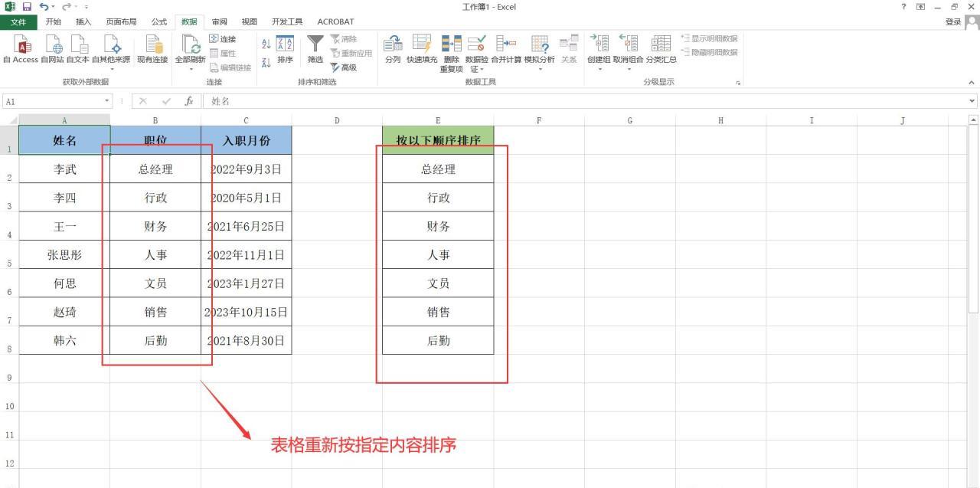The height and width of the screenshot is (488, 980).
Task: Open the 排序 sort dialog
Action: pyautogui.click(x=285, y=49)
